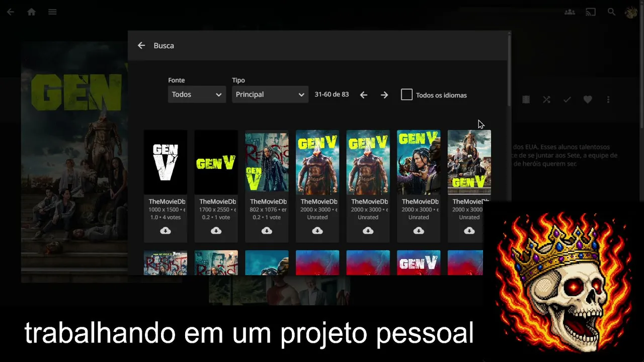This screenshot has height=362, width=644.
Task: Click the '31-60 de 83' page counter
Action: pos(332,95)
